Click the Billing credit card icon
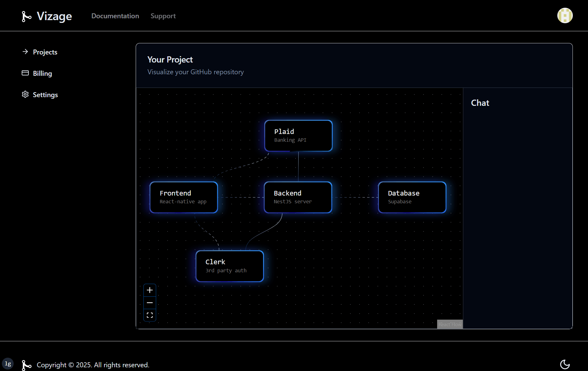 tap(25, 73)
